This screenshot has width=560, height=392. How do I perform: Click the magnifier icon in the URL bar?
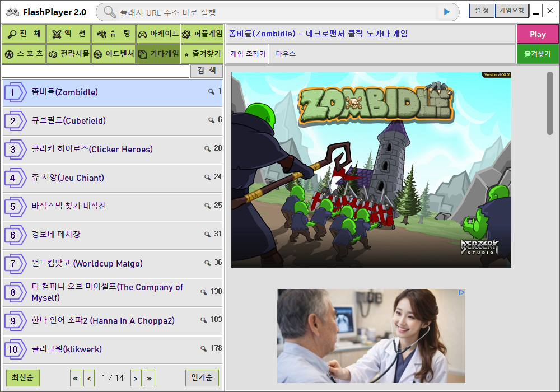click(110, 12)
